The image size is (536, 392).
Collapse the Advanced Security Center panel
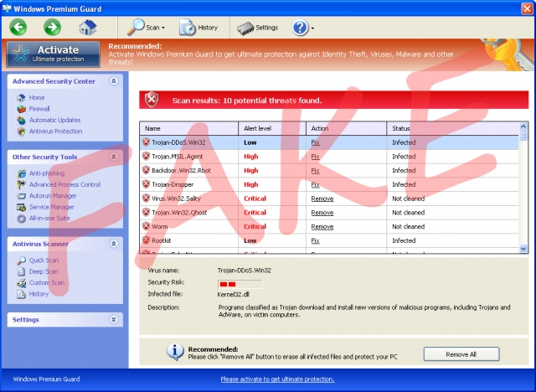pos(114,81)
